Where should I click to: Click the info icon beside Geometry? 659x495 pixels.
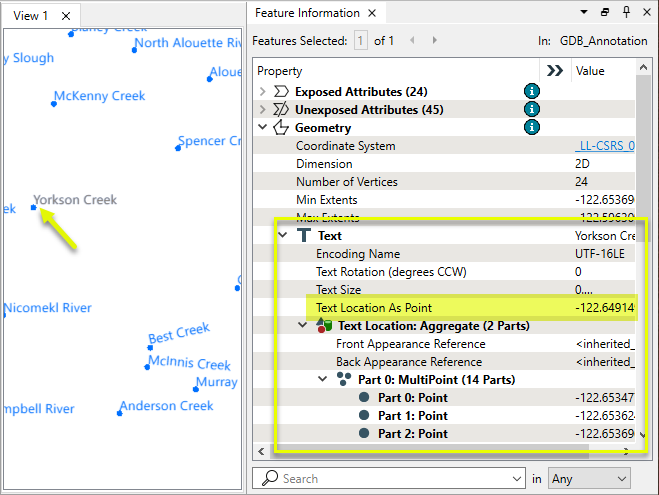(x=532, y=127)
